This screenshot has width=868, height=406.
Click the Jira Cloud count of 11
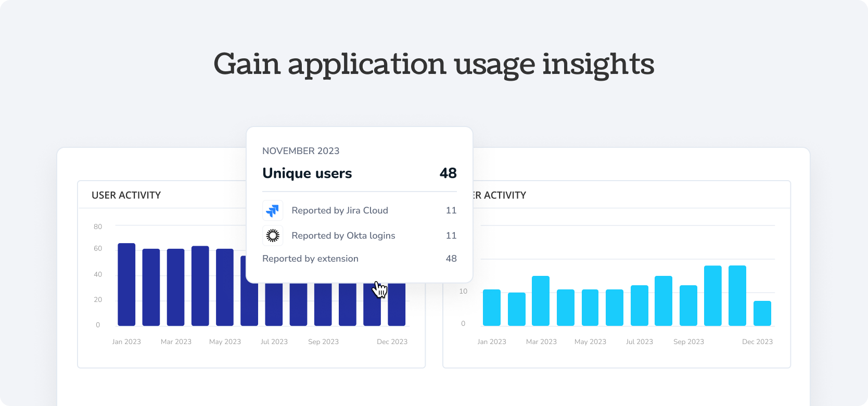click(x=451, y=210)
